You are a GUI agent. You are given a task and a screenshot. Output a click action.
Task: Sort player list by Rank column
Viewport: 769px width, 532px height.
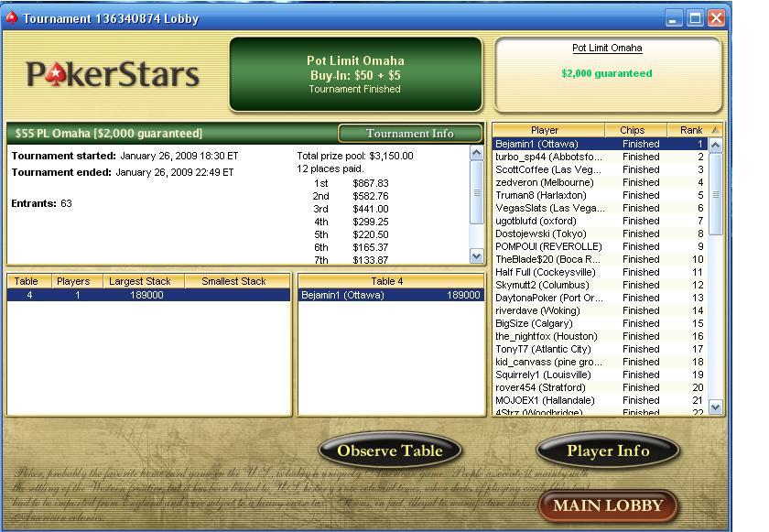[x=695, y=130]
